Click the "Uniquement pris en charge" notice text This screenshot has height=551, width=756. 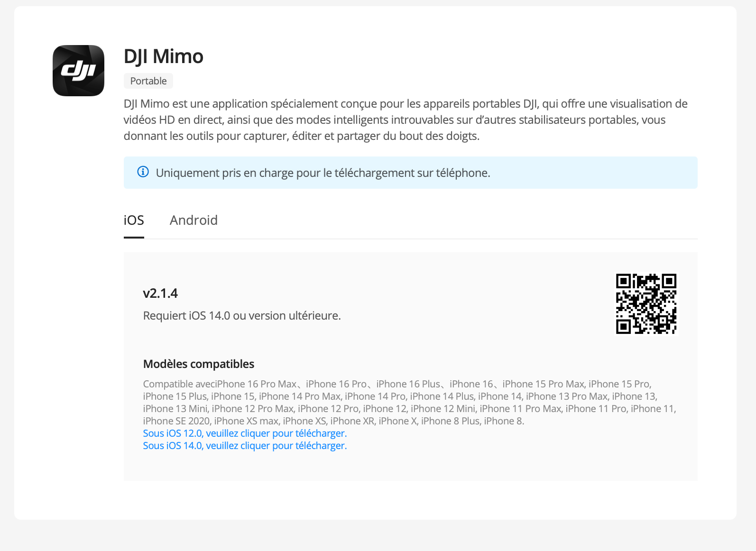[323, 173]
